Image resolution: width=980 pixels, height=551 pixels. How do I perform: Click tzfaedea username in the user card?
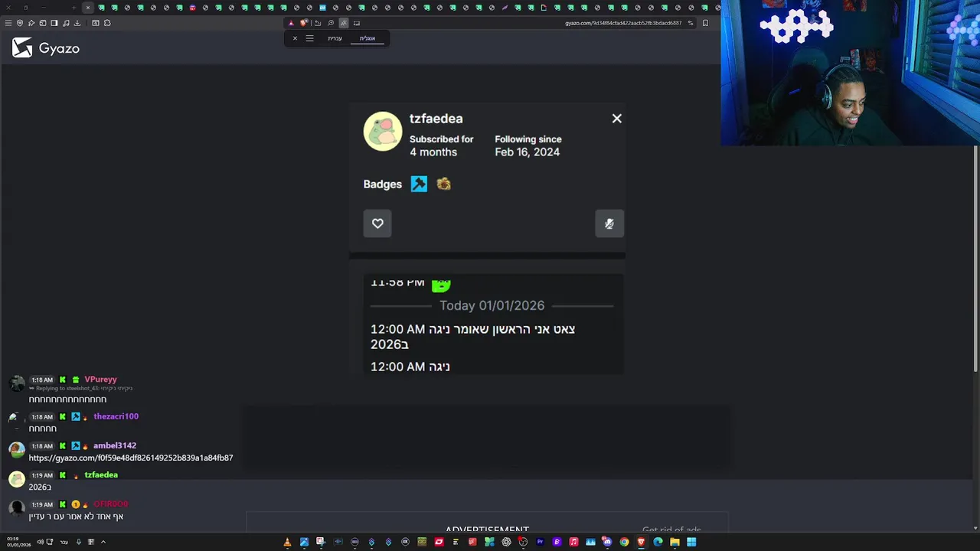[436, 119]
